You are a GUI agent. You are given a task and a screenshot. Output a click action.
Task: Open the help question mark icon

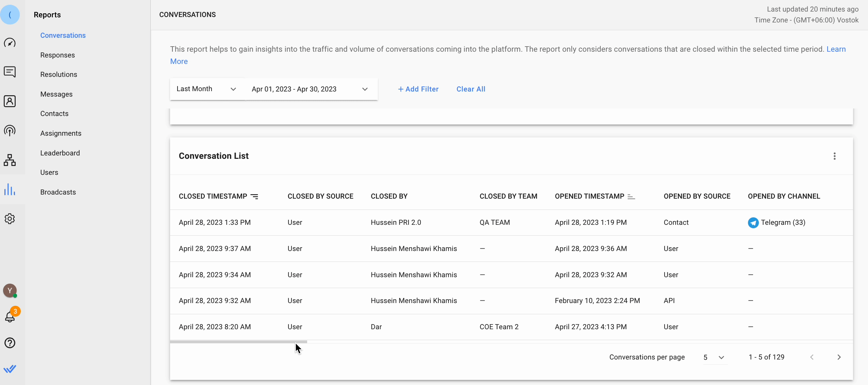tap(10, 343)
